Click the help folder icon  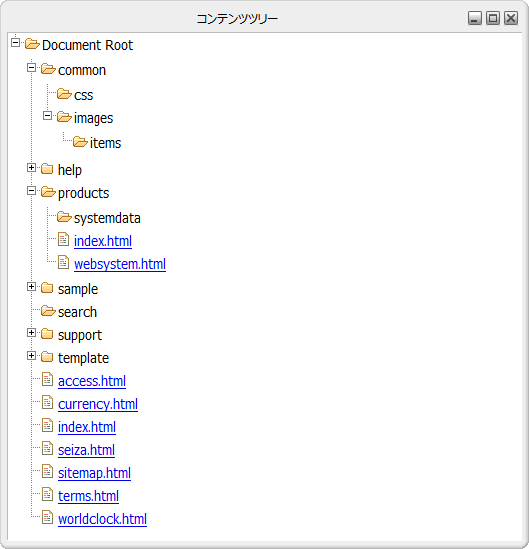point(47,169)
